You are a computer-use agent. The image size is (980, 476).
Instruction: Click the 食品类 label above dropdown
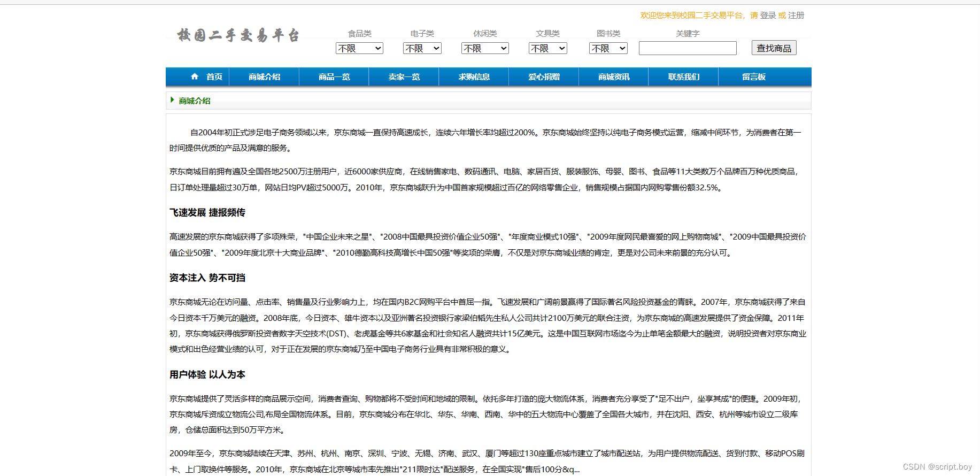[x=360, y=33]
